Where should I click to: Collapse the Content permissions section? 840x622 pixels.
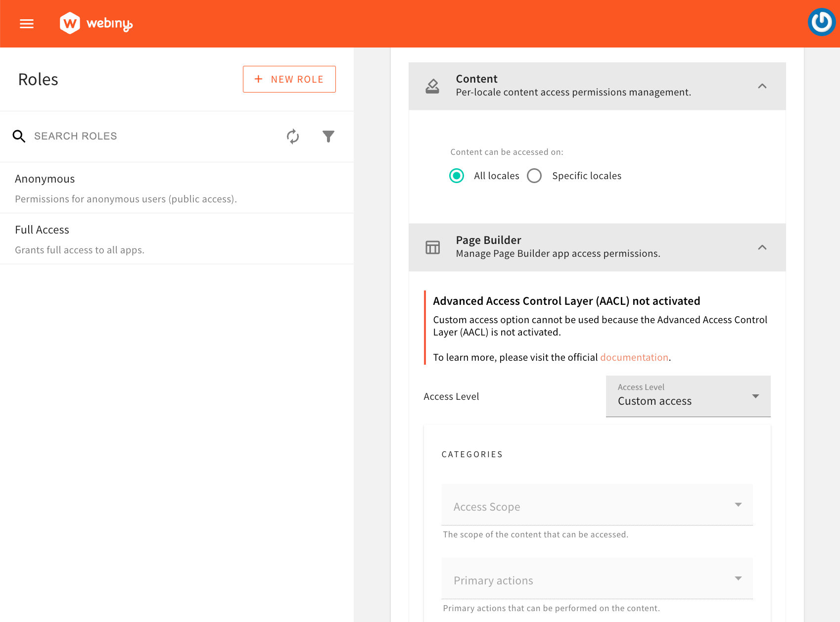(x=762, y=86)
